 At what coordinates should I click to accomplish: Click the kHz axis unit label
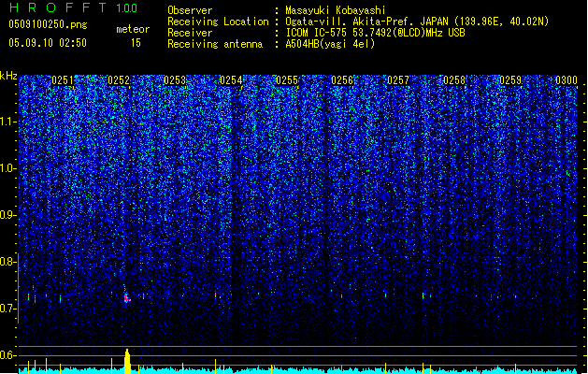click(8, 76)
